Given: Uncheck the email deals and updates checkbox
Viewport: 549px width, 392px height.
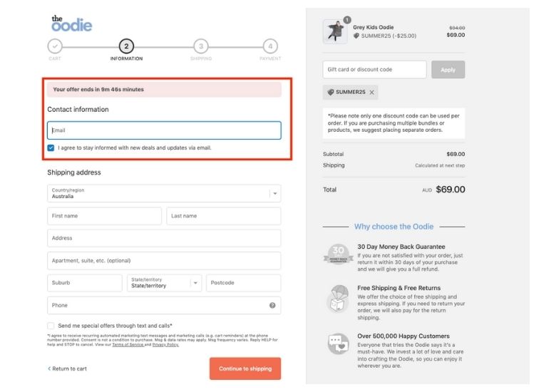Looking at the screenshot, I should (51, 148).
